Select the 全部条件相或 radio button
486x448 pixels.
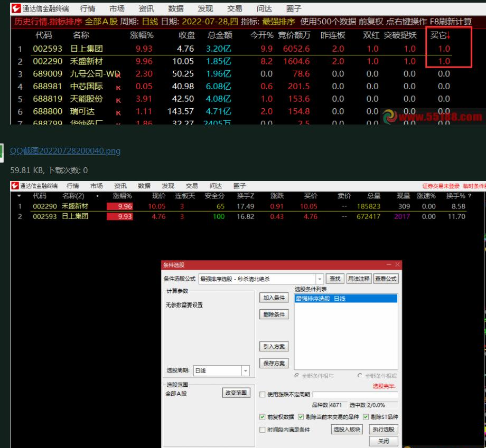click(360, 376)
